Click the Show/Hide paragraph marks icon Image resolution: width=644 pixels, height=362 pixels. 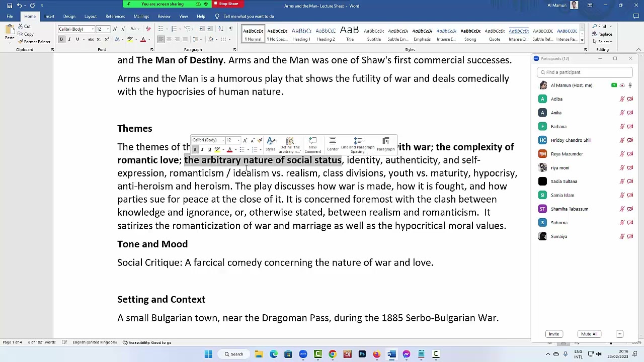[231, 29]
